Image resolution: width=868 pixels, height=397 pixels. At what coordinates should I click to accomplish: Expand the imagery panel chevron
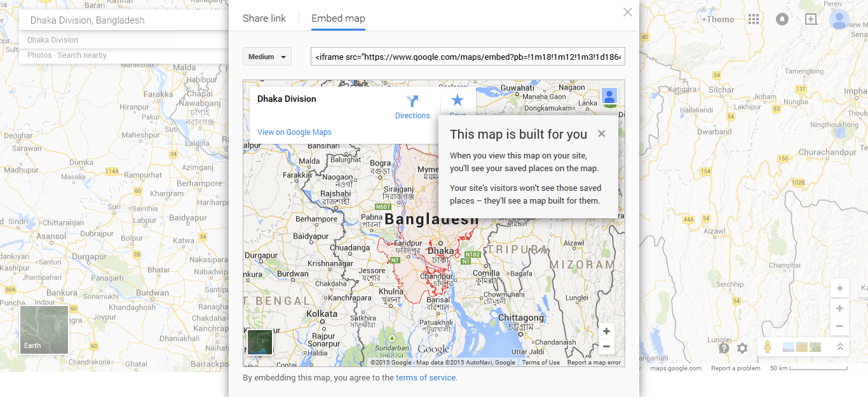point(840,347)
